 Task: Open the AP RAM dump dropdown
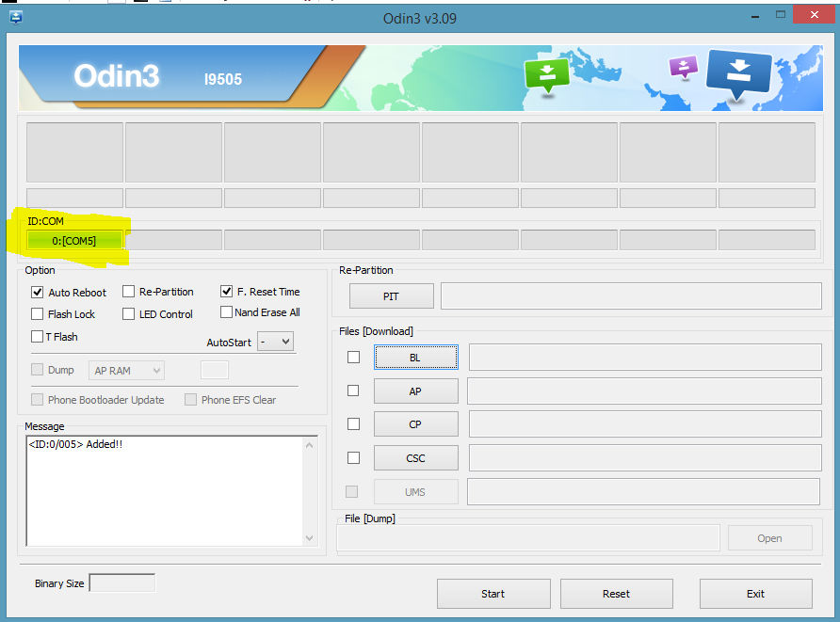pos(126,371)
